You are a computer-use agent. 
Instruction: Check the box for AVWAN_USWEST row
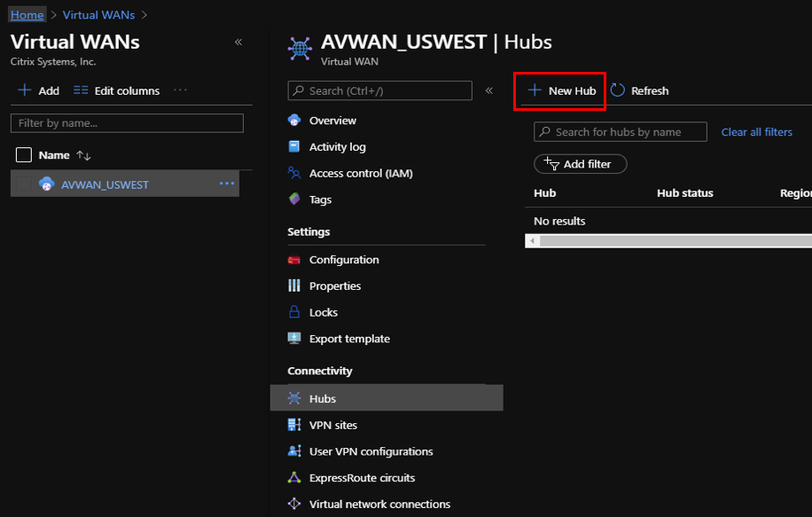pyautogui.click(x=24, y=184)
